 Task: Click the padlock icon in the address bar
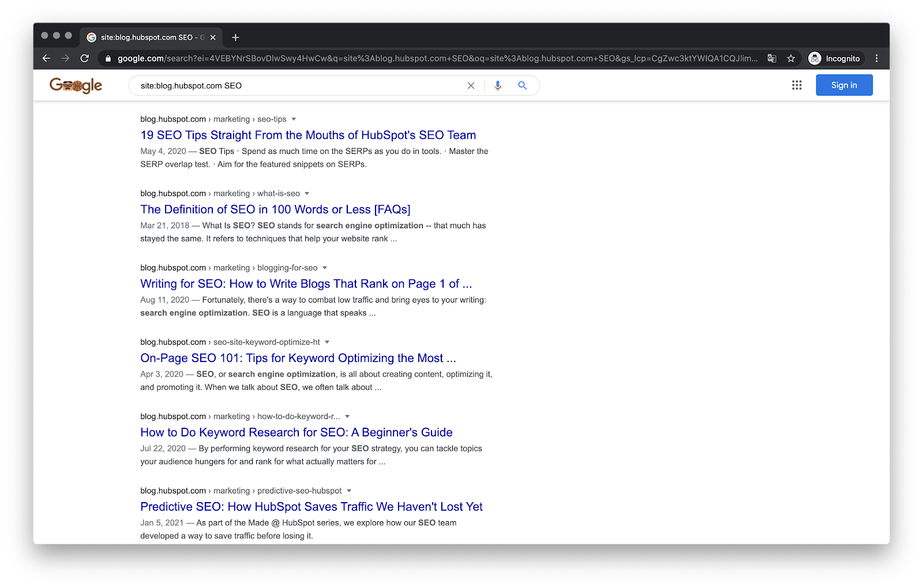click(108, 58)
